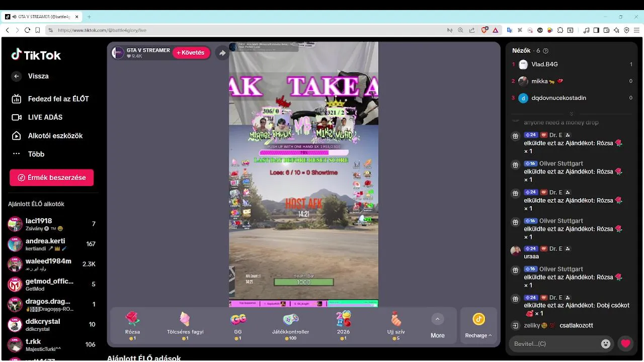This screenshot has width=644, height=362.
Task: Open Fedezd fel az ÉLŐT page
Action: tap(50, 99)
